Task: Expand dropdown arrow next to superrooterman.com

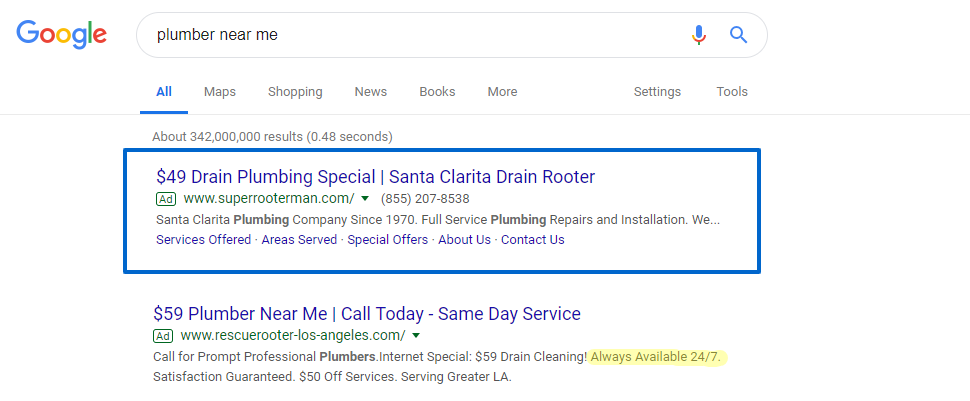Action: pyautogui.click(x=364, y=199)
